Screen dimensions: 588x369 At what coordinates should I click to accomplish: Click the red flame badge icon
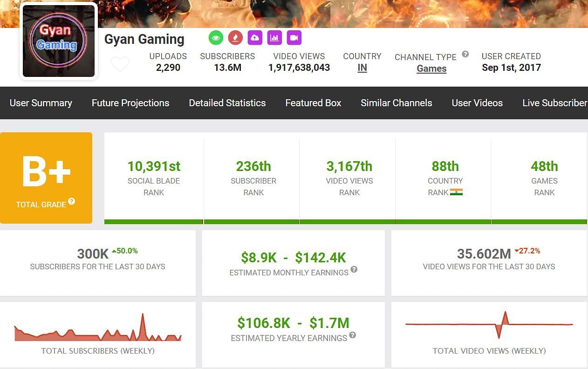(x=235, y=38)
